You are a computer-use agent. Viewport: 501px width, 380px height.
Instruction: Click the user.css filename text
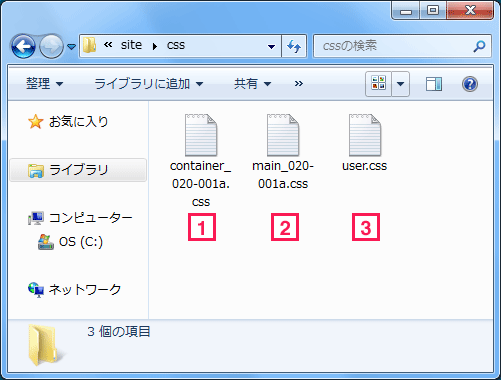point(365,166)
